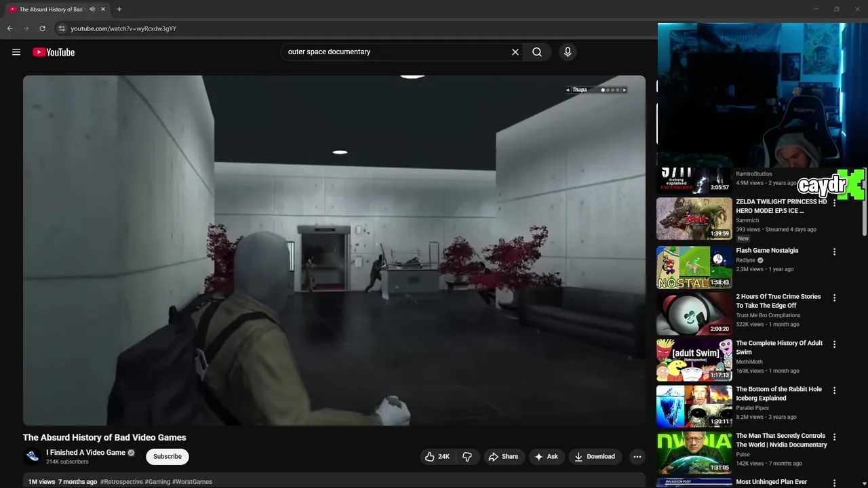Close the Absurd History browser tab
The image size is (868, 488).
pyautogui.click(x=103, y=9)
